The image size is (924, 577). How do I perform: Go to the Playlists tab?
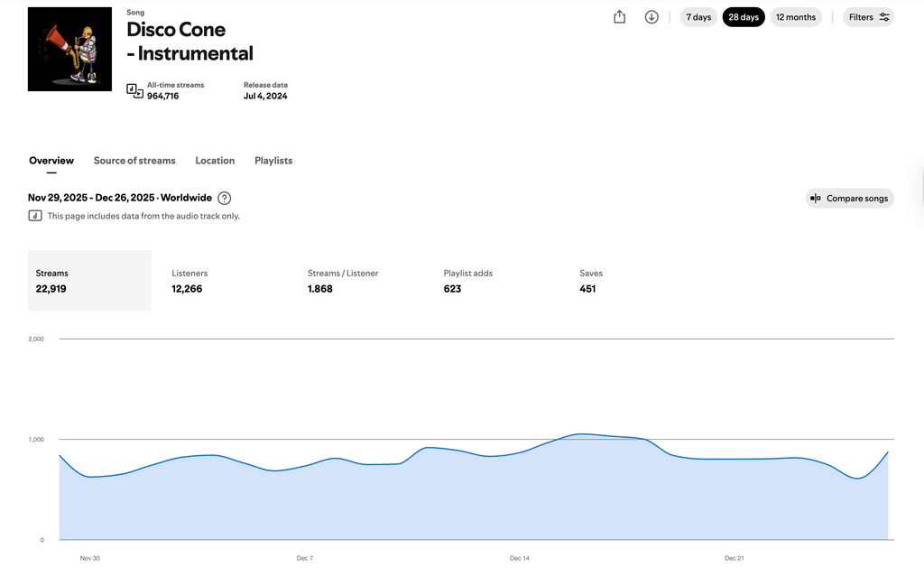tap(273, 161)
